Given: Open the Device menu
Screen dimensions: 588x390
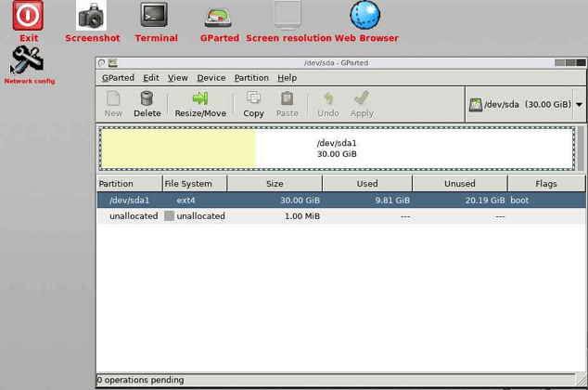Looking at the screenshot, I should click(x=211, y=78).
